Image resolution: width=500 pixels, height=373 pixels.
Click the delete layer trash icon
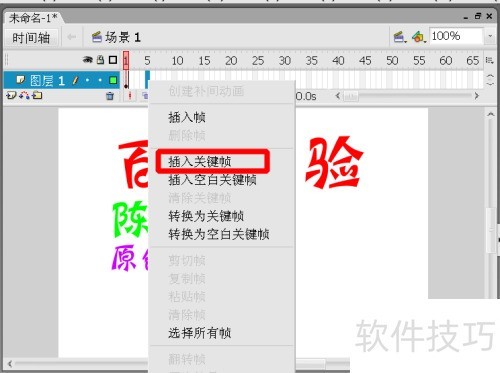(x=110, y=96)
